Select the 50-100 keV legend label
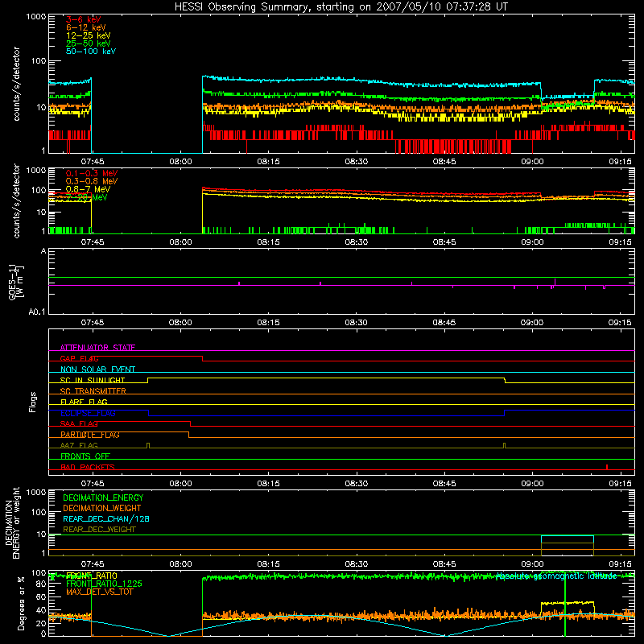 tap(90, 52)
